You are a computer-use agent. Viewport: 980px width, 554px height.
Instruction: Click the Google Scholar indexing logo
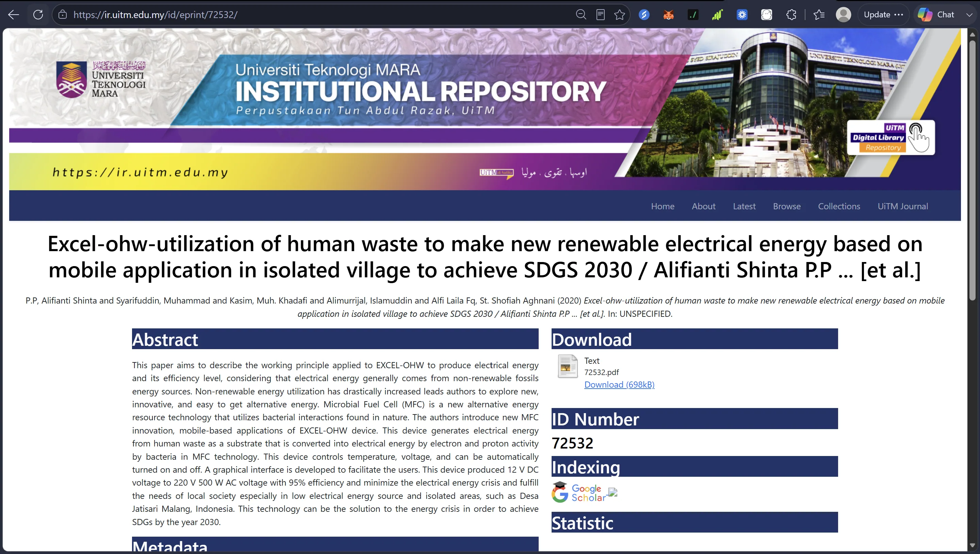click(x=579, y=492)
